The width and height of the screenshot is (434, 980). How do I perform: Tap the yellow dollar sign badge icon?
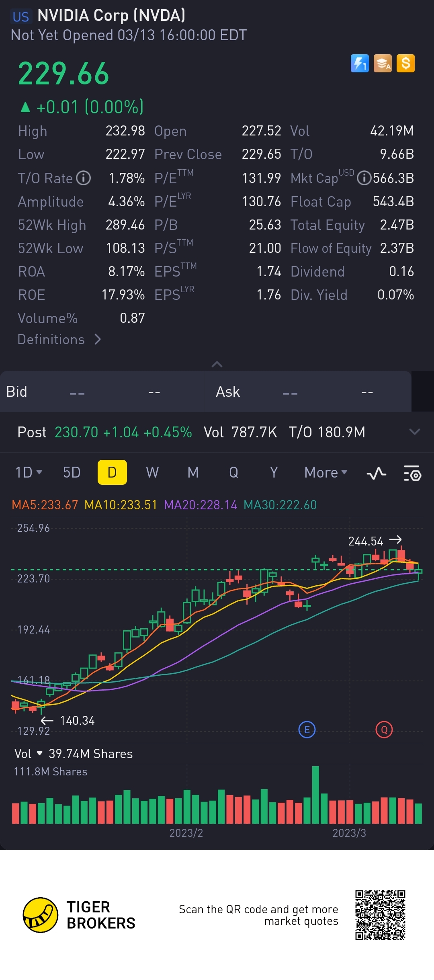pos(405,64)
